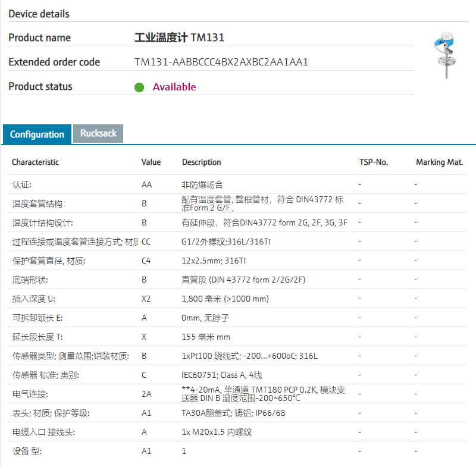Click the 1xPt100 绕线式 sensor description

click(249, 356)
